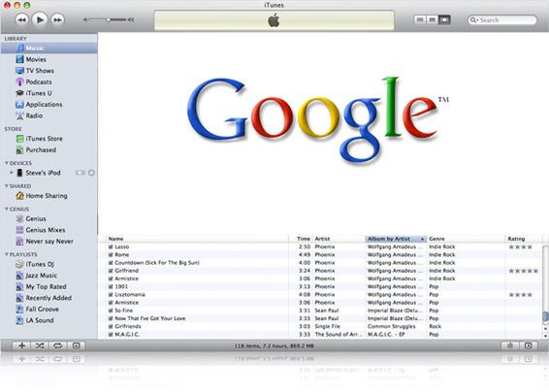The width and height of the screenshot is (549, 392).
Task: Click the Genius button at bottom right
Action: tap(510, 345)
